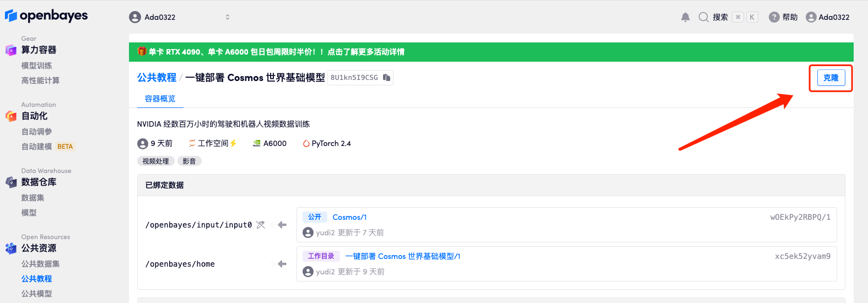The height and width of the screenshot is (303, 868).
Task: Open the 一键部署 Cosmos 世界基础模型/1 link
Action: 402,256
